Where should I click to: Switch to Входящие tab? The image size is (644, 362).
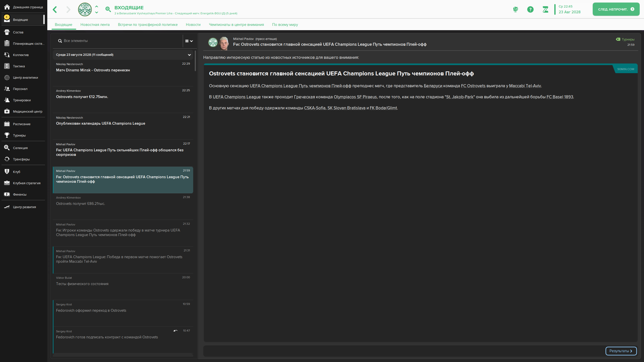[x=63, y=25]
